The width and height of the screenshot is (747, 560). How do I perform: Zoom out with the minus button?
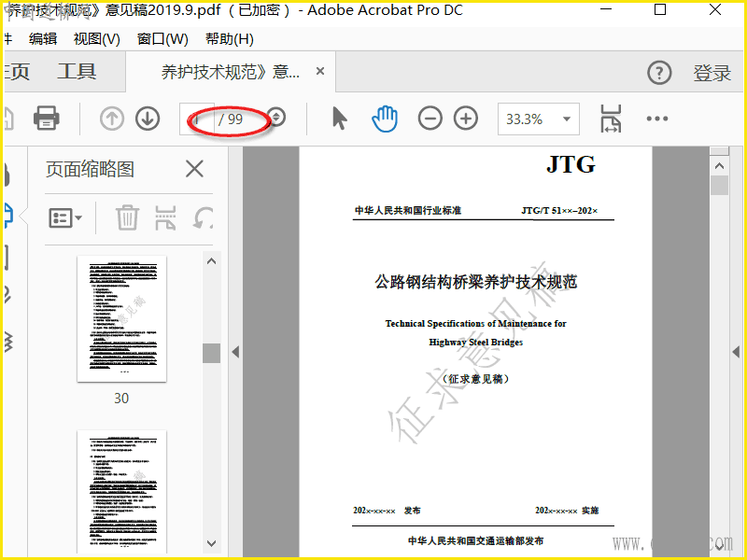tap(430, 119)
